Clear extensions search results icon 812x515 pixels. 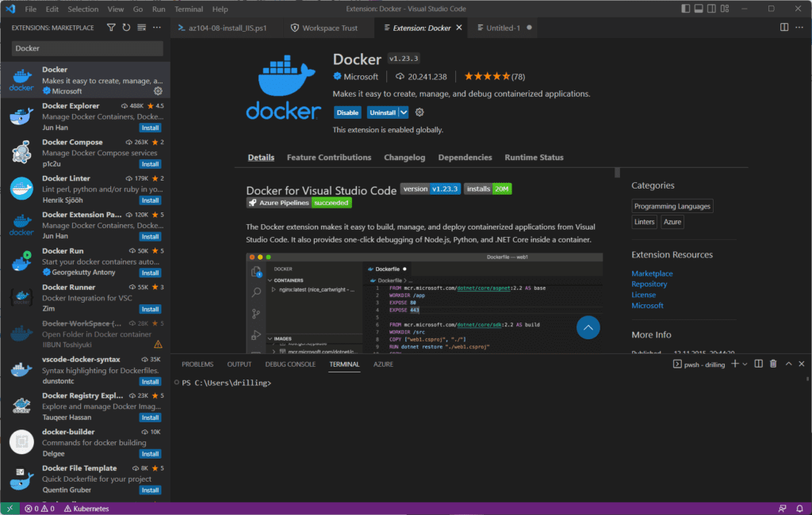click(141, 28)
